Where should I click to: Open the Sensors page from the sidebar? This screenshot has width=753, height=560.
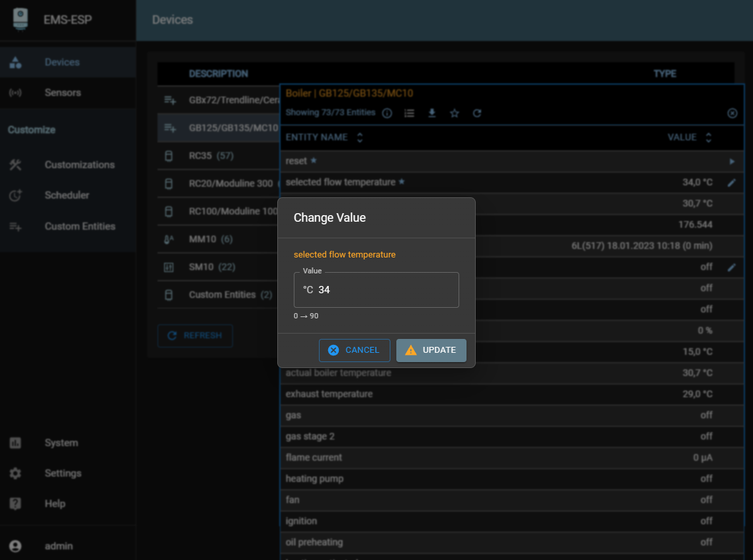coord(62,93)
